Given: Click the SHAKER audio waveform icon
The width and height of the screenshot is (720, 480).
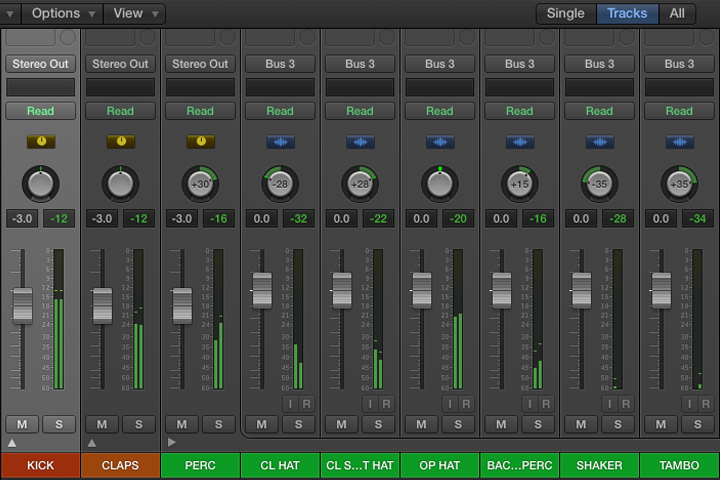Looking at the screenshot, I should coord(600,142).
